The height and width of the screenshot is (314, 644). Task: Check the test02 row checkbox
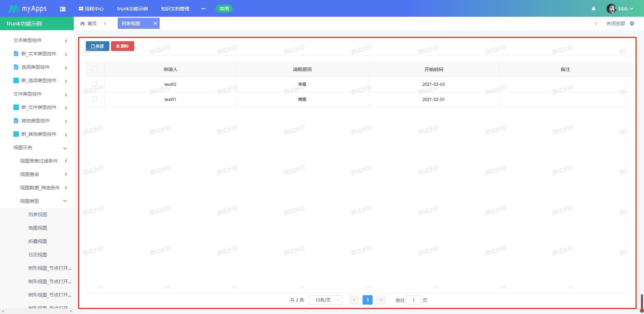pos(95,84)
